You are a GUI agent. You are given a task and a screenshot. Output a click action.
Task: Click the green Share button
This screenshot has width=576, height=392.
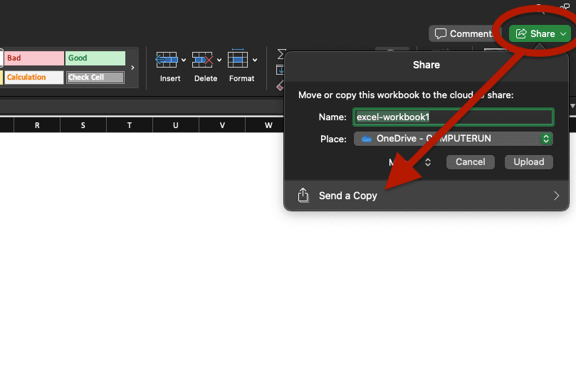[x=535, y=33]
